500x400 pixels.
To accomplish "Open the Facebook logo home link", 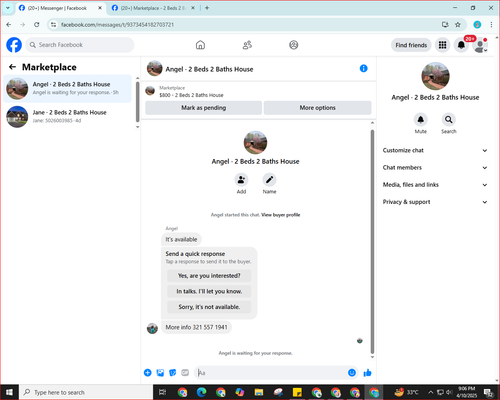I will tap(14, 45).
